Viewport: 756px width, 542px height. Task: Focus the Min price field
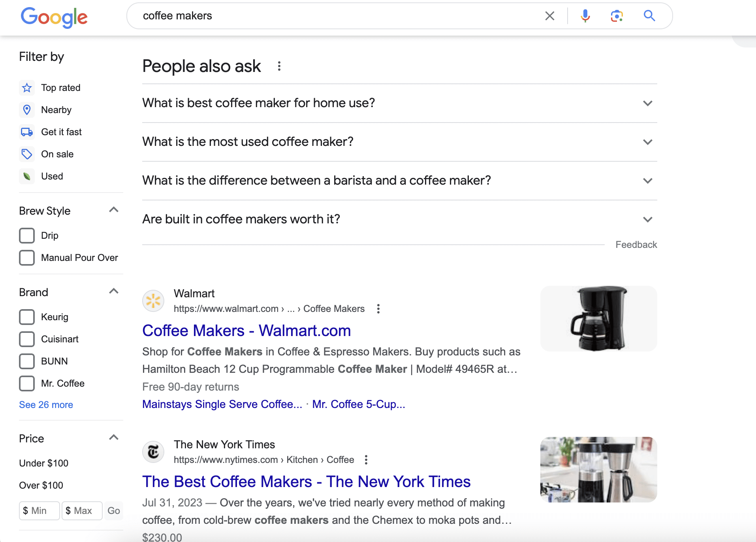tap(39, 511)
